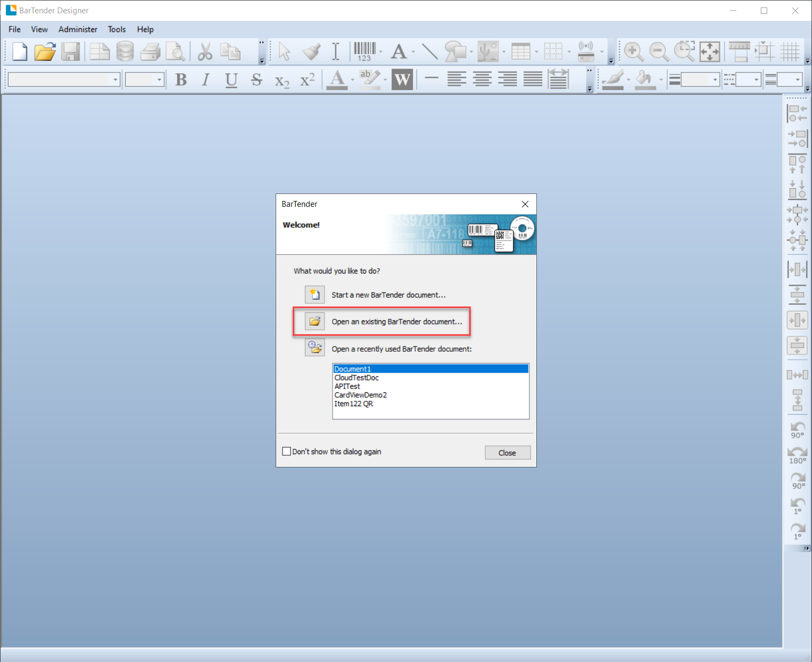
Task: Open the Administer menu
Action: click(x=78, y=29)
